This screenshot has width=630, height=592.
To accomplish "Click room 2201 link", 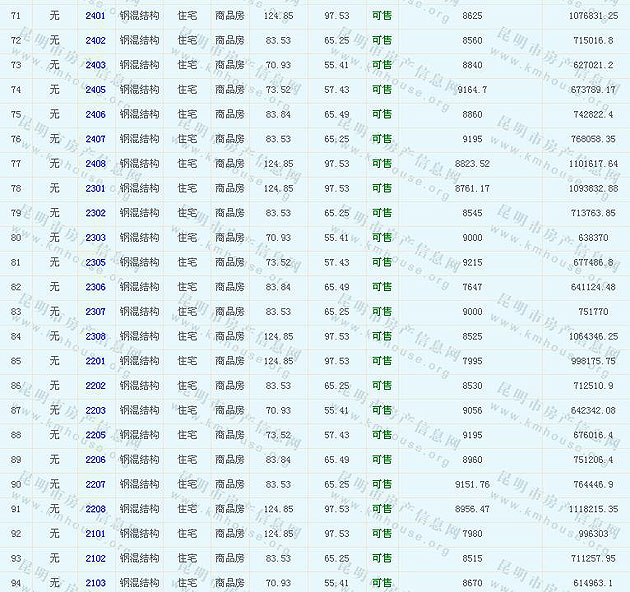I will [x=96, y=361].
